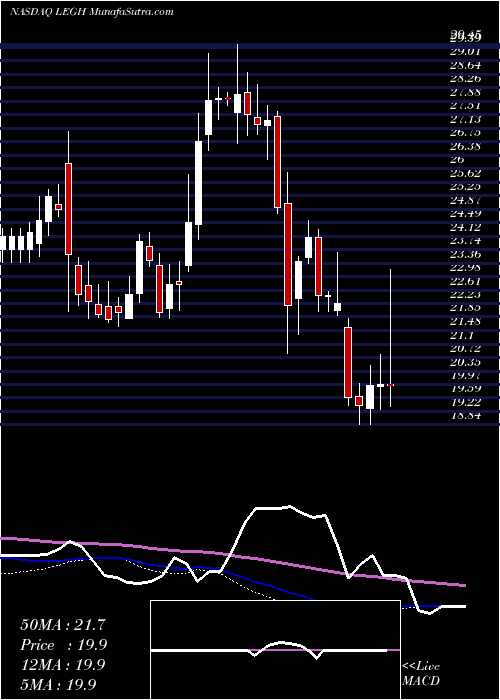Click the 27.13 price axis label
The image size is (500, 700).
466,119
